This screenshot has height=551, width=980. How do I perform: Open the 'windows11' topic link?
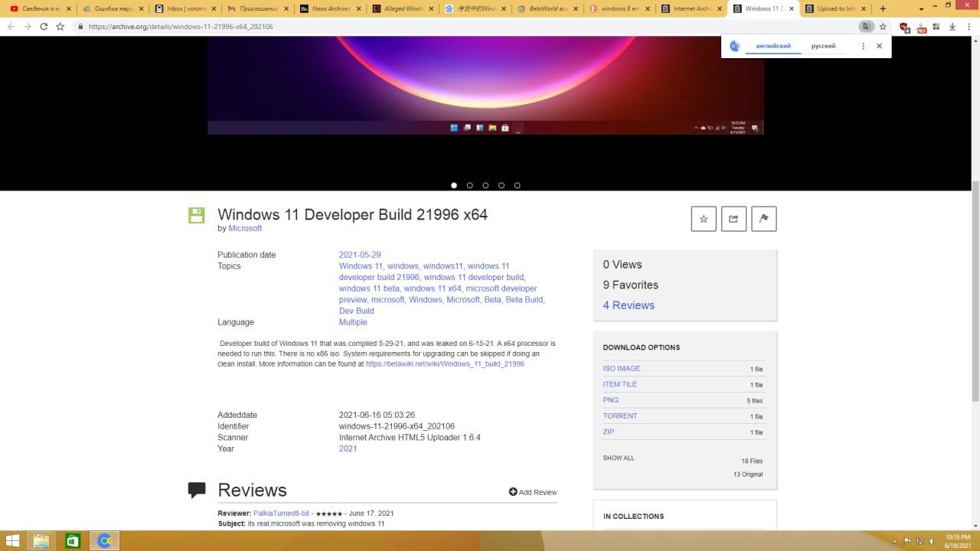443,266
